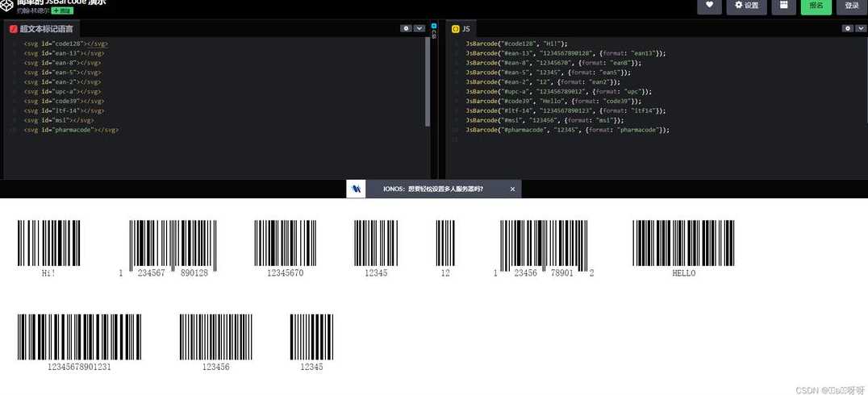Image resolution: width=868 pixels, height=395 pixels.
Task: Click the pen title at top
Action: pyautogui.click(x=61, y=2)
